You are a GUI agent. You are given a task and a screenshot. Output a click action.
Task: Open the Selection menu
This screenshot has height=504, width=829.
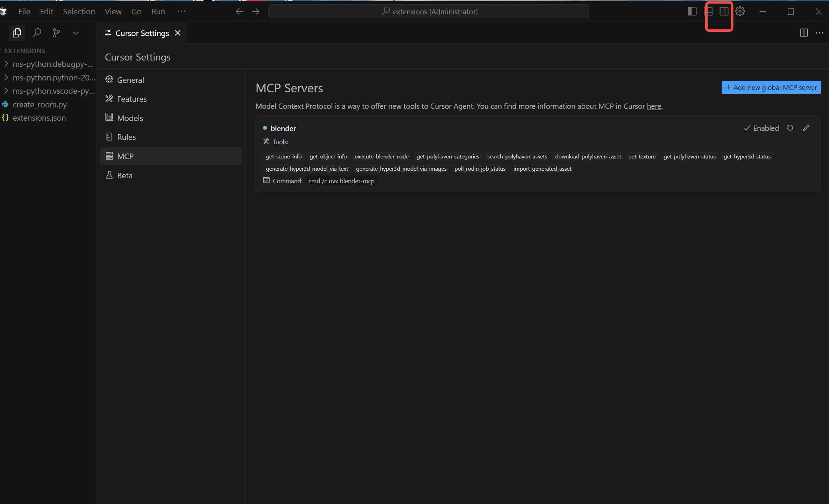click(79, 12)
